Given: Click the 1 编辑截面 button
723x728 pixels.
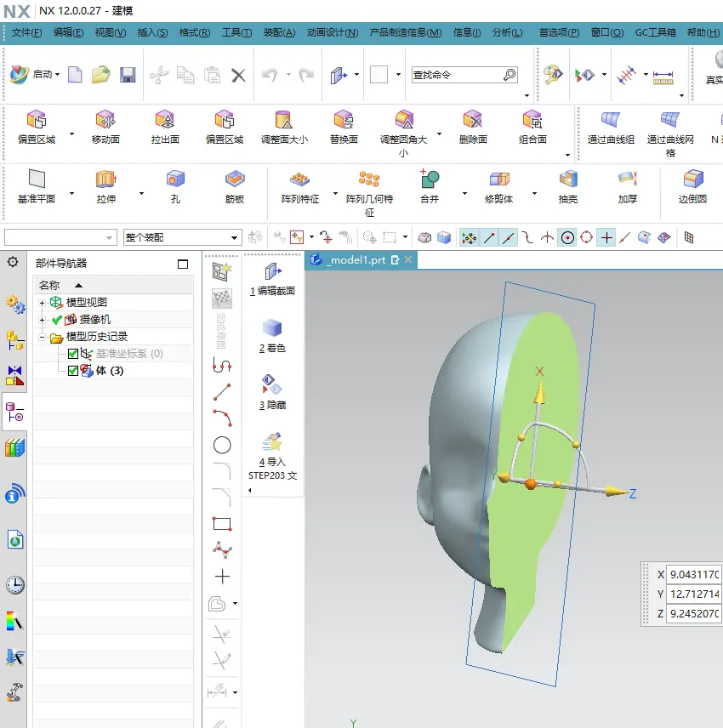Looking at the screenshot, I should click(272, 279).
